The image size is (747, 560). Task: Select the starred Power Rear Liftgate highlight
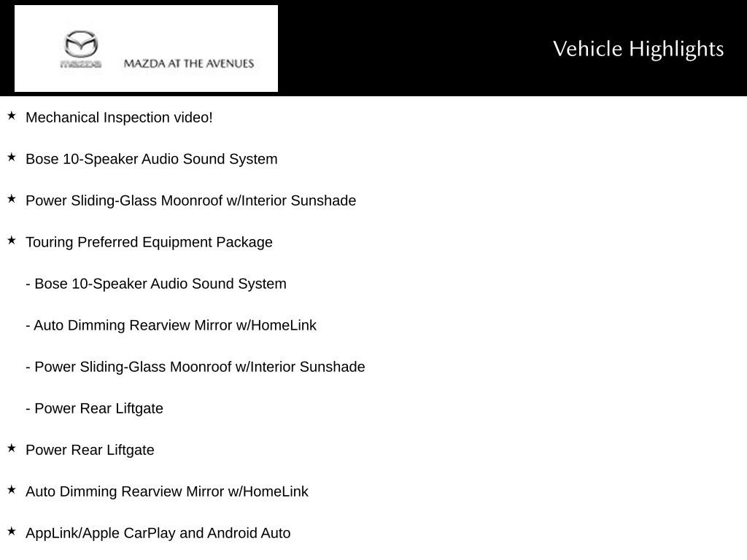point(90,450)
